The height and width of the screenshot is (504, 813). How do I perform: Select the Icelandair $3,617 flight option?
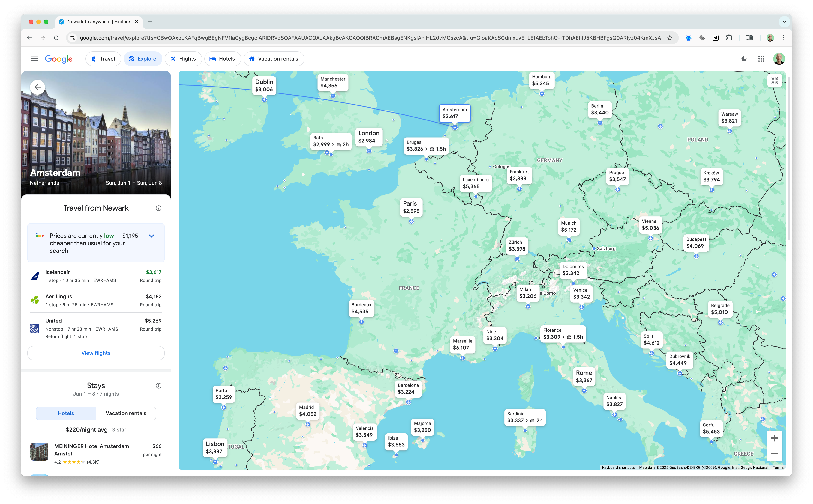point(96,276)
